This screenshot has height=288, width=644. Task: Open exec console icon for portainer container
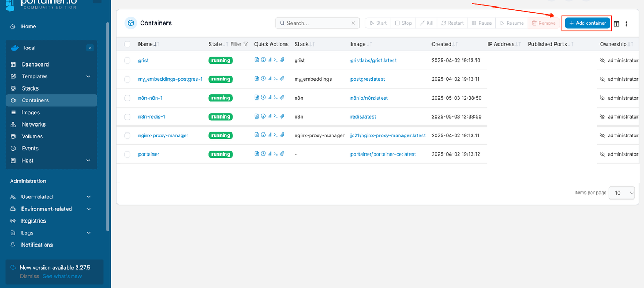pos(276,154)
